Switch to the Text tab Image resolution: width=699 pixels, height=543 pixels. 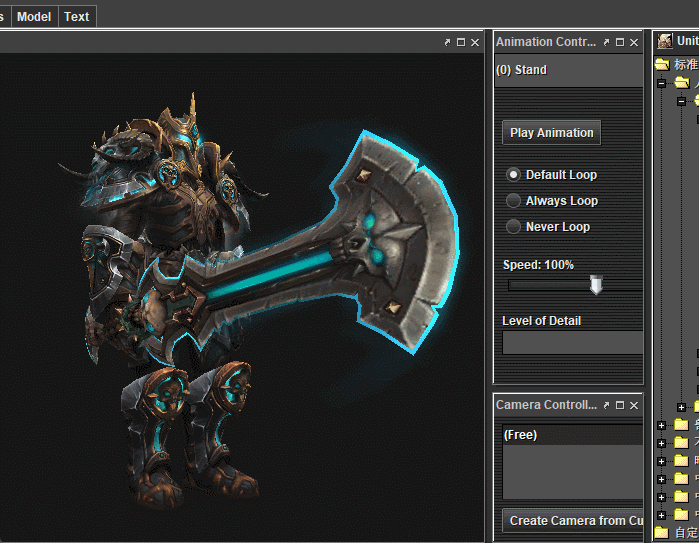[x=77, y=17]
